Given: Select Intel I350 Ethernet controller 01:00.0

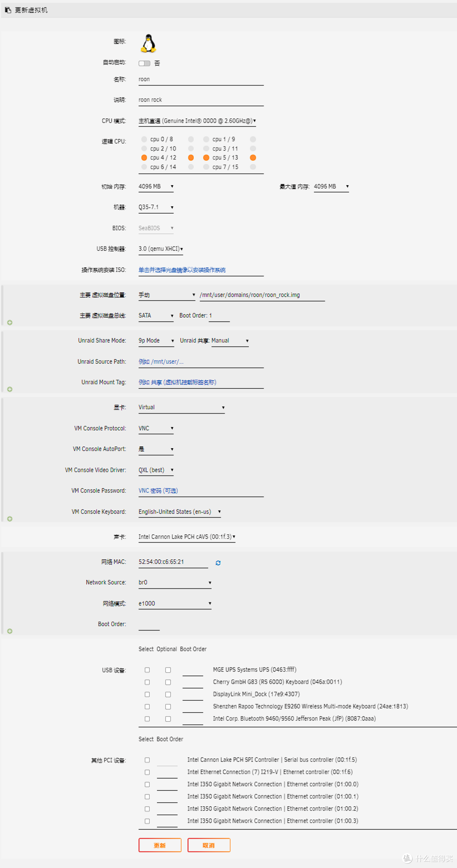Looking at the screenshot, I should point(147,785).
